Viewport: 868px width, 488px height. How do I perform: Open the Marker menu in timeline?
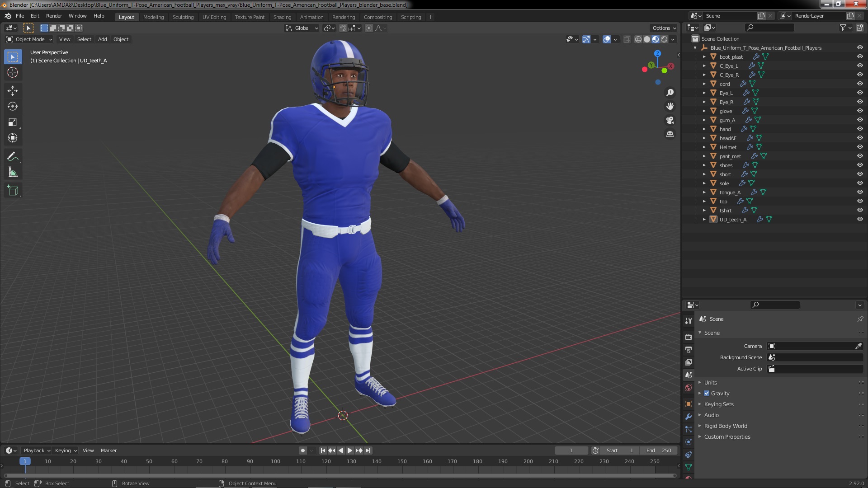[x=108, y=450]
